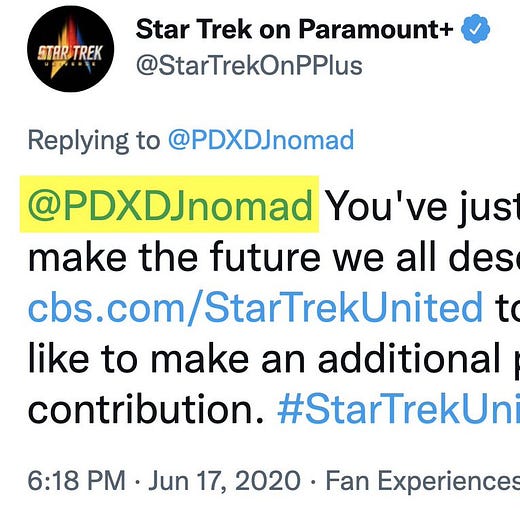Click the blue verified badge icon

point(476,29)
